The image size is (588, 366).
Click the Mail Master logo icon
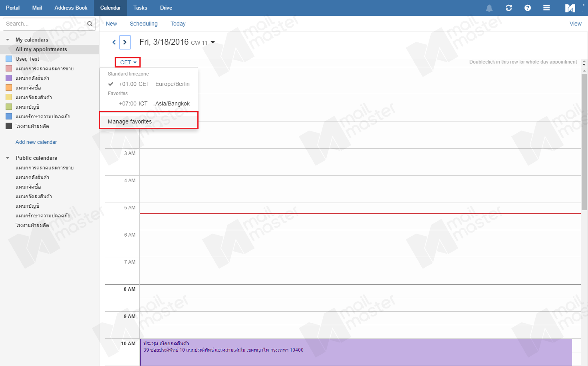[570, 8]
